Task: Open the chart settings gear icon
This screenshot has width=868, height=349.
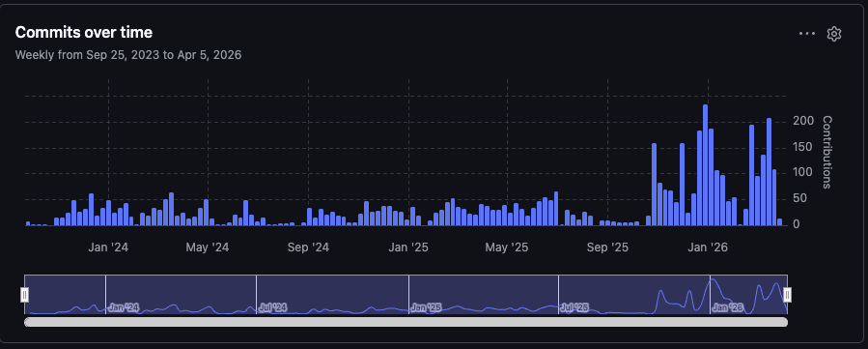Action: pos(833,34)
